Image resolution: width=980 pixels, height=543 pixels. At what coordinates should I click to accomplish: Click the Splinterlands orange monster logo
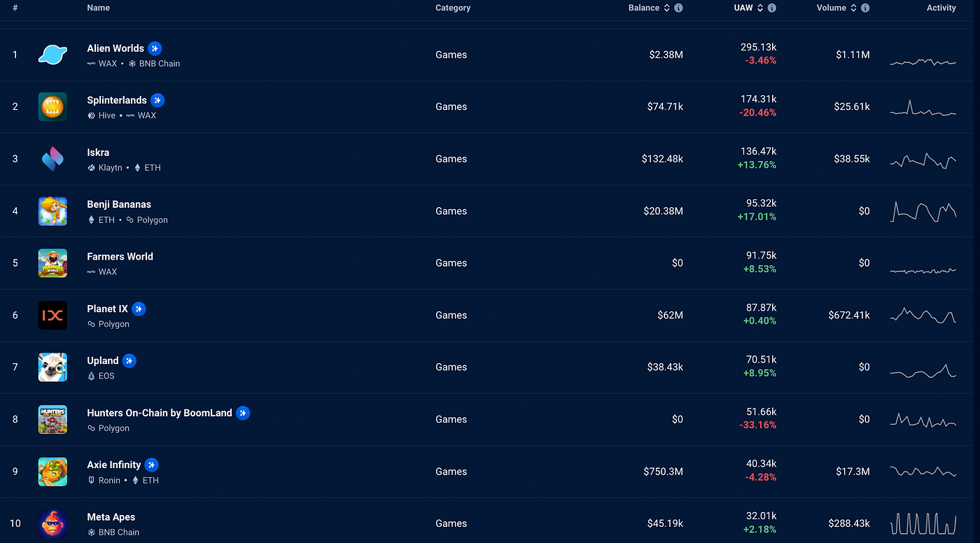tap(52, 106)
